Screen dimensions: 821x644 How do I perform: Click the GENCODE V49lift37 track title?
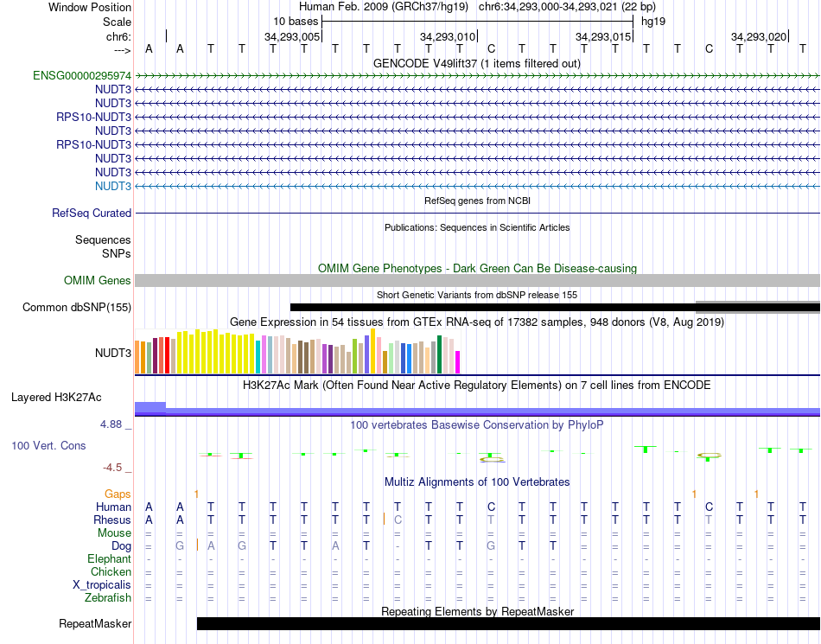477,63
